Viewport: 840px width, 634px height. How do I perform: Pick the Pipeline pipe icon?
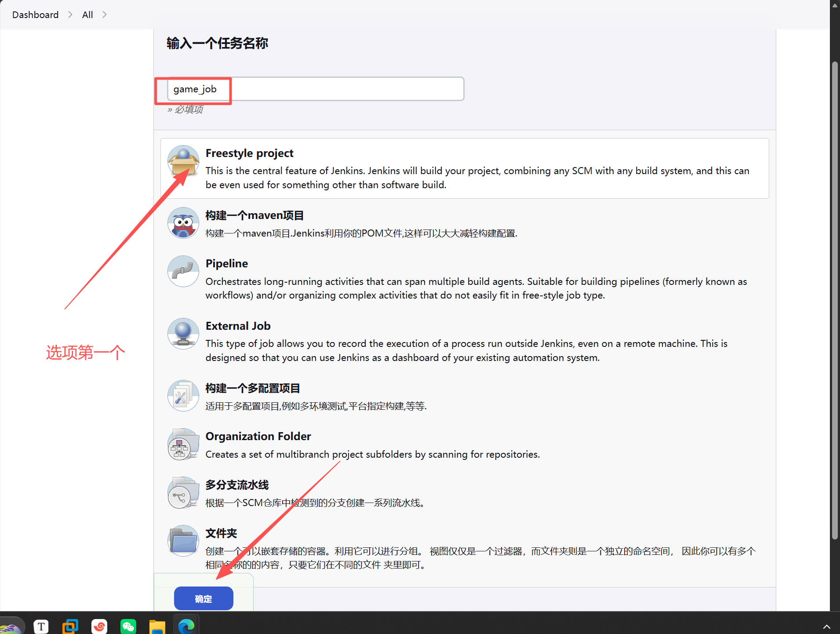pyautogui.click(x=183, y=271)
